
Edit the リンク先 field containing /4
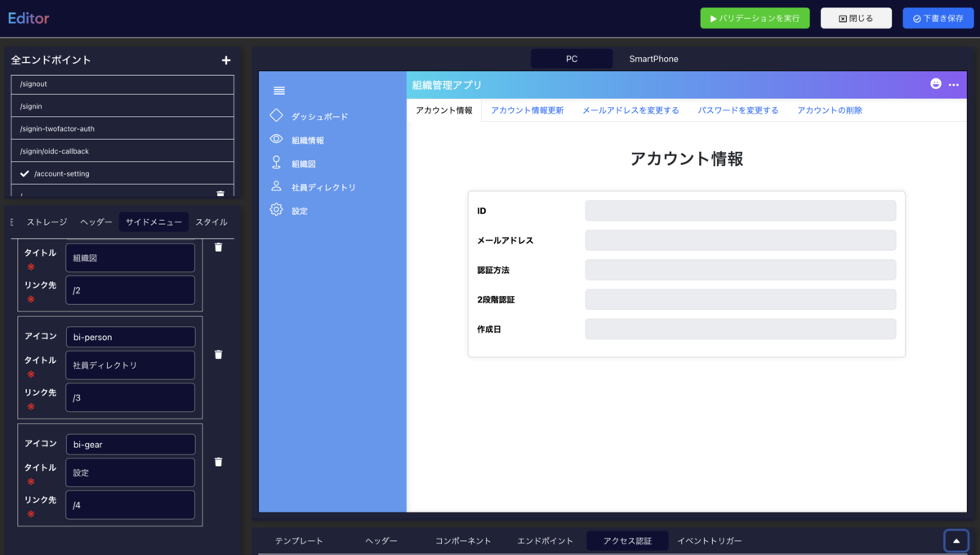[131, 505]
